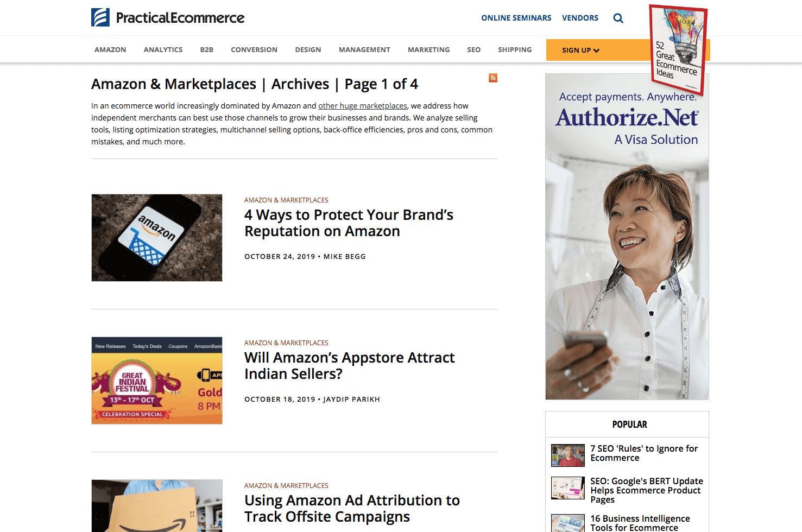This screenshot has width=802, height=532.
Task: Open "7 SEO 'Rules' to Ignore for Ecommerce"
Action: pos(644,453)
